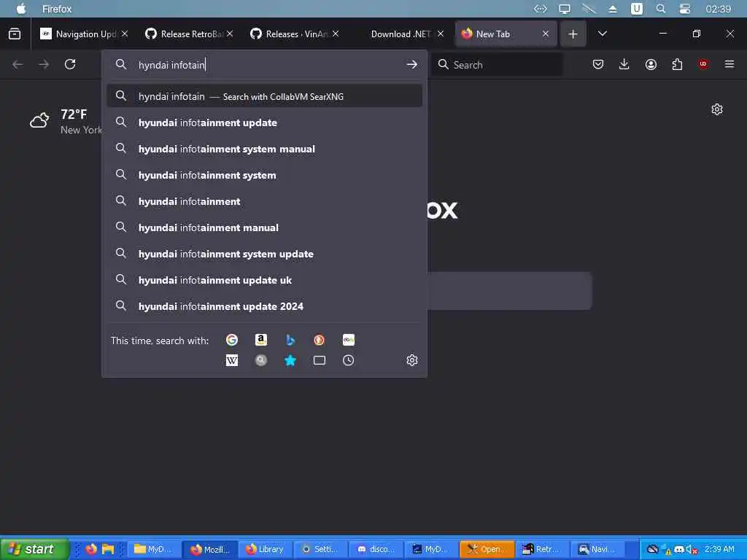Search only in history via the clock icon
Viewport: 747px width, 560px height.
(348, 360)
